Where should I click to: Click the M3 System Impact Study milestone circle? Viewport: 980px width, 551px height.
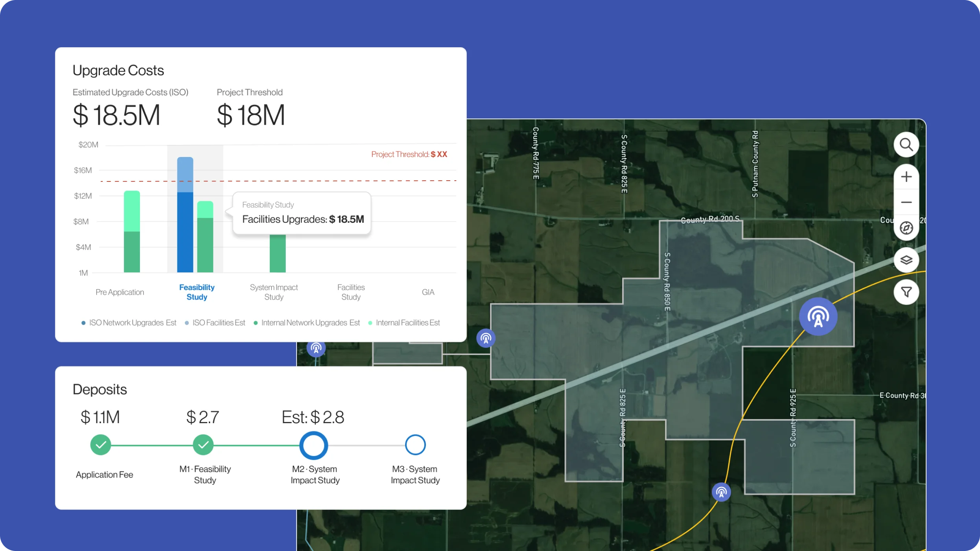coord(415,445)
